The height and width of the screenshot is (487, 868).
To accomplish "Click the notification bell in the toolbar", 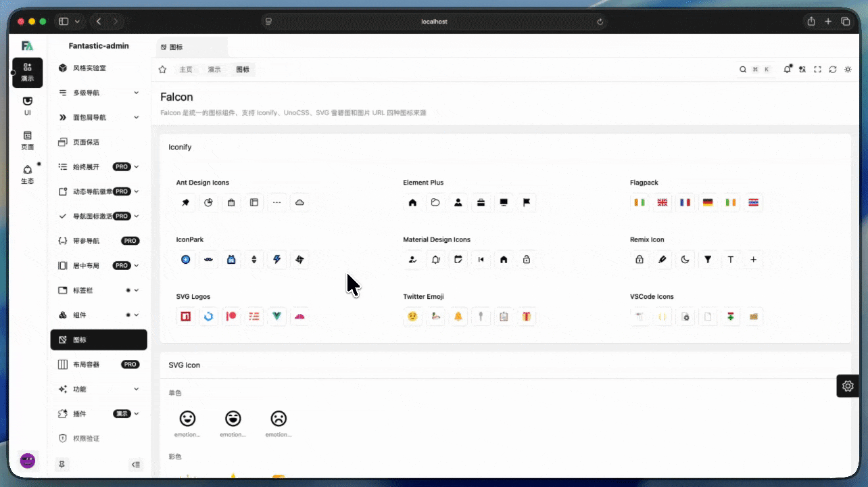I will point(787,70).
